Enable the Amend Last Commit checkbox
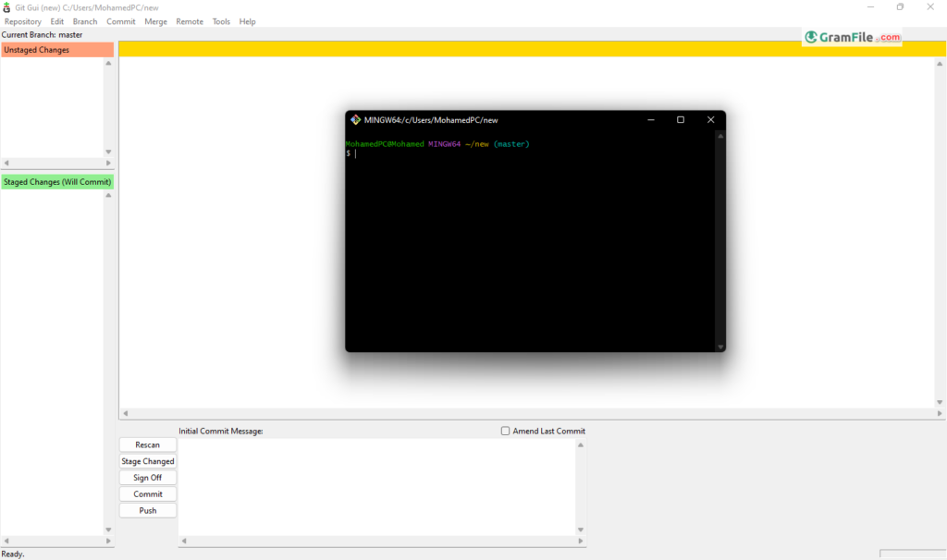 coord(506,430)
